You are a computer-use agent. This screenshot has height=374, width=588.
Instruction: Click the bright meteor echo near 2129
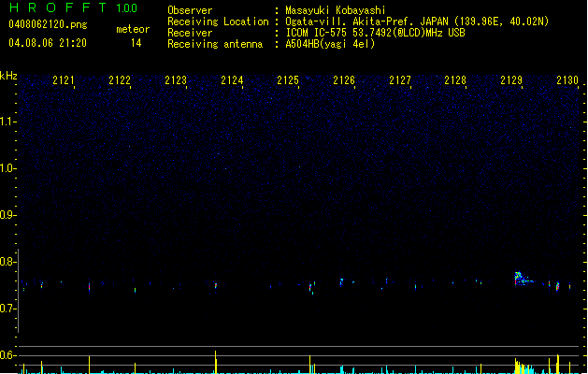[520, 277]
